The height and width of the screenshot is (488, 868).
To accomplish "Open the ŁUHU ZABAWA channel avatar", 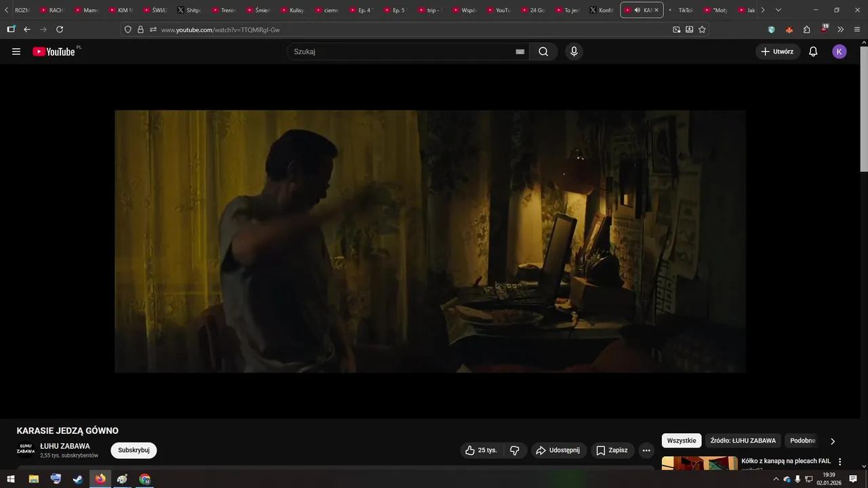I will pos(26,450).
